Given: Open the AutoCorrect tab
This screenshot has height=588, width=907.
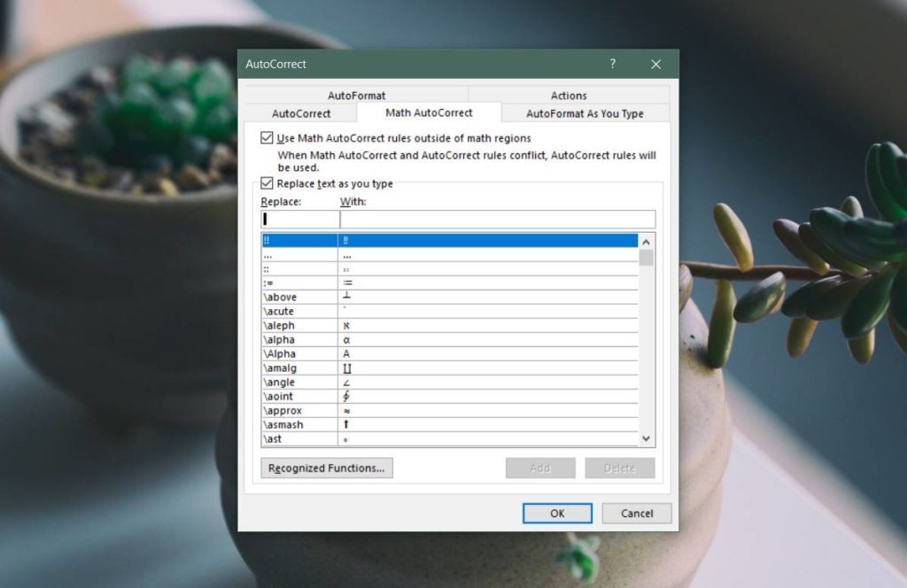Looking at the screenshot, I should pos(300,113).
